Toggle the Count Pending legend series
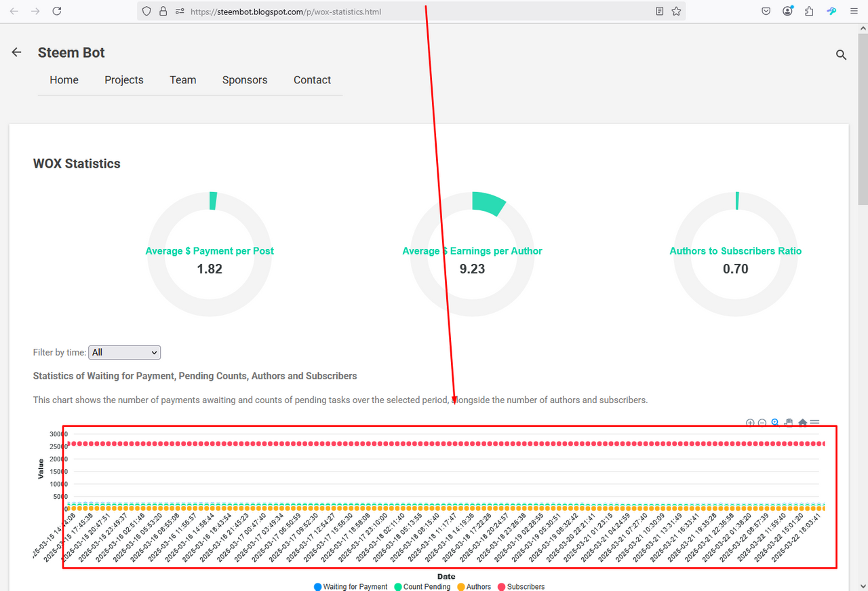The image size is (868, 591). (x=422, y=586)
